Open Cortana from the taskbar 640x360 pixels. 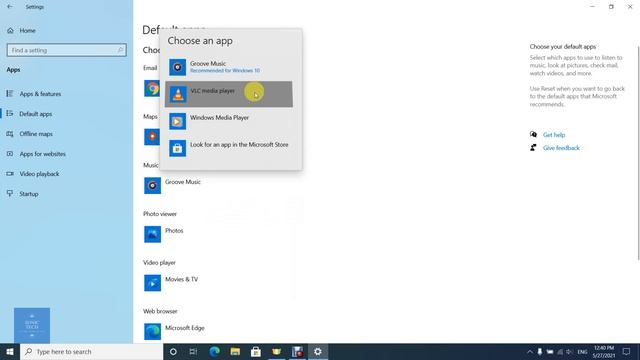pyautogui.click(x=173, y=351)
